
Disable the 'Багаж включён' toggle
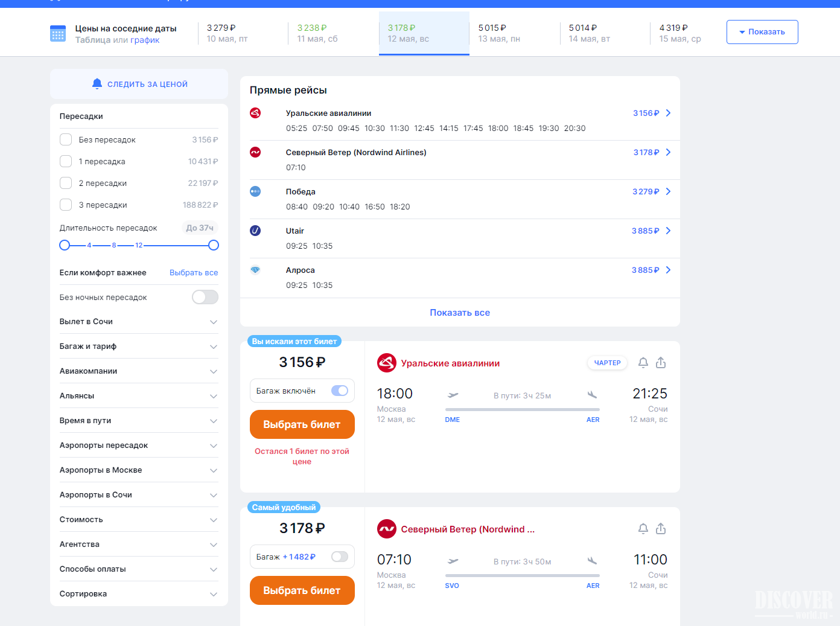point(340,391)
